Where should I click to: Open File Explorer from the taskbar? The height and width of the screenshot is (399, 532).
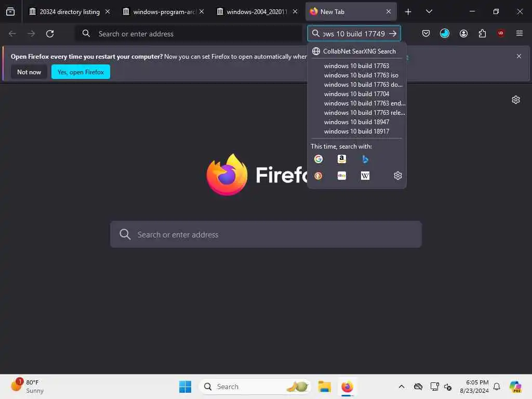pyautogui.click(x=324, y=387)
